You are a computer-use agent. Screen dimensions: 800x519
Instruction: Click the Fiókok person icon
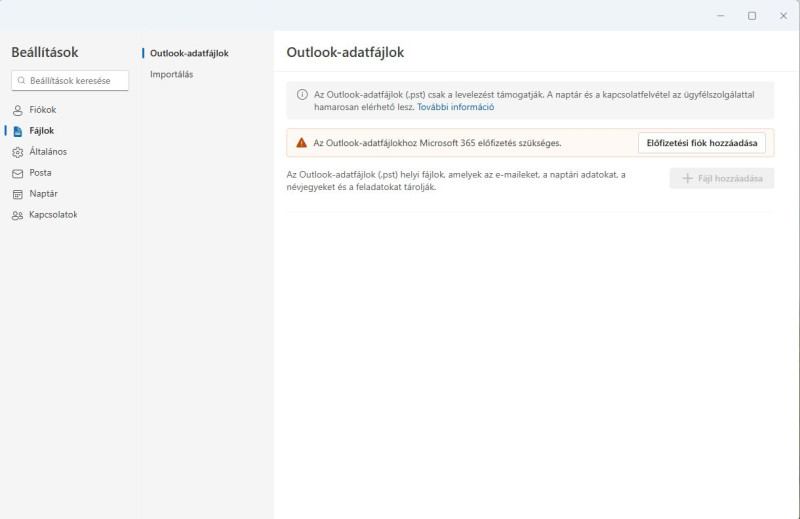[18, 110]
